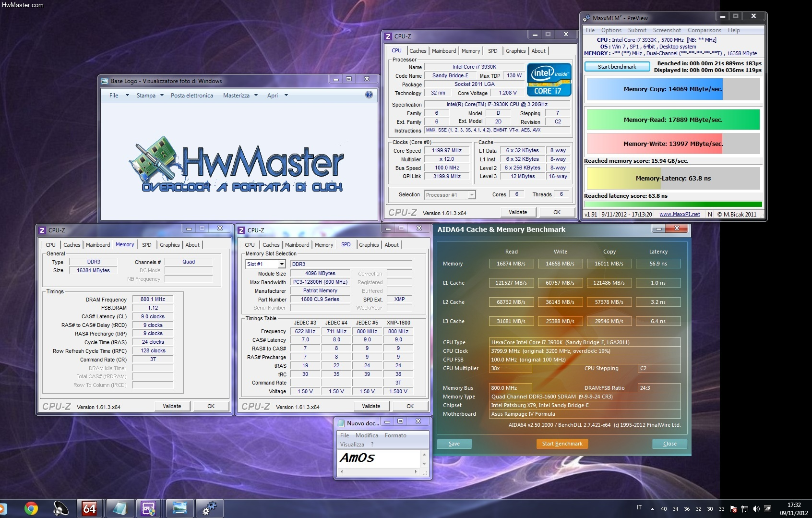Click the speaker application icon in the taskbar
812x518 pixels.
[60, 508]
